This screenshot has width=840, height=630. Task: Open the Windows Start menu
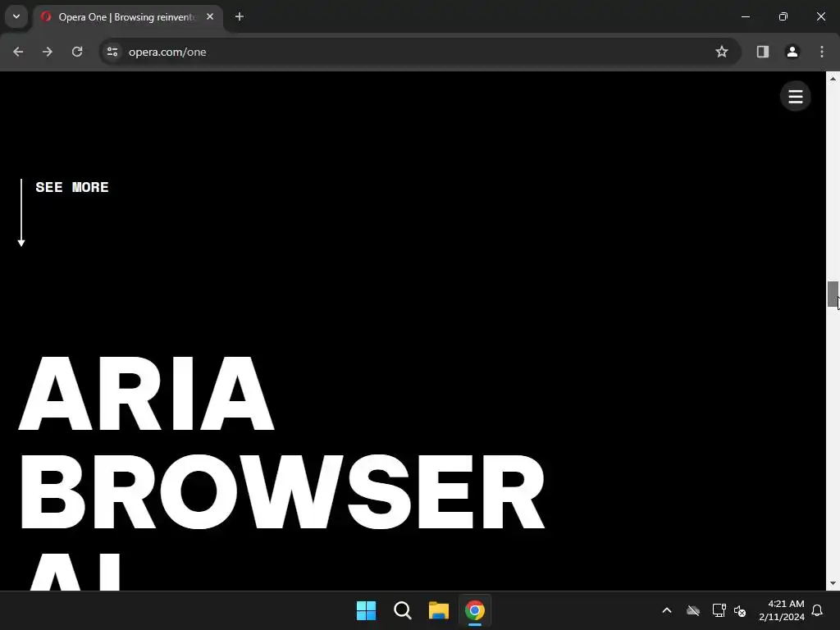click(367, 610)
